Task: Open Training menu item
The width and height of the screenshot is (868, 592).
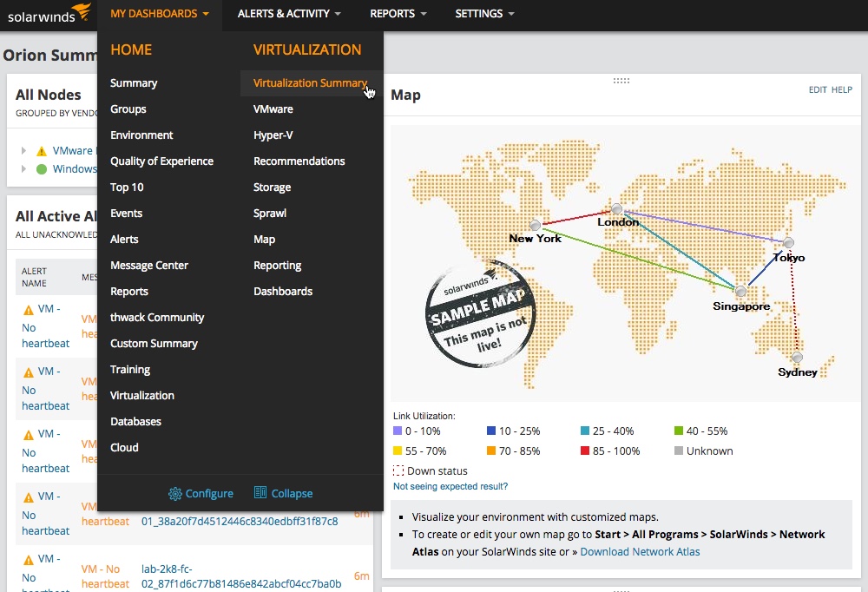Action: [130, 370]
